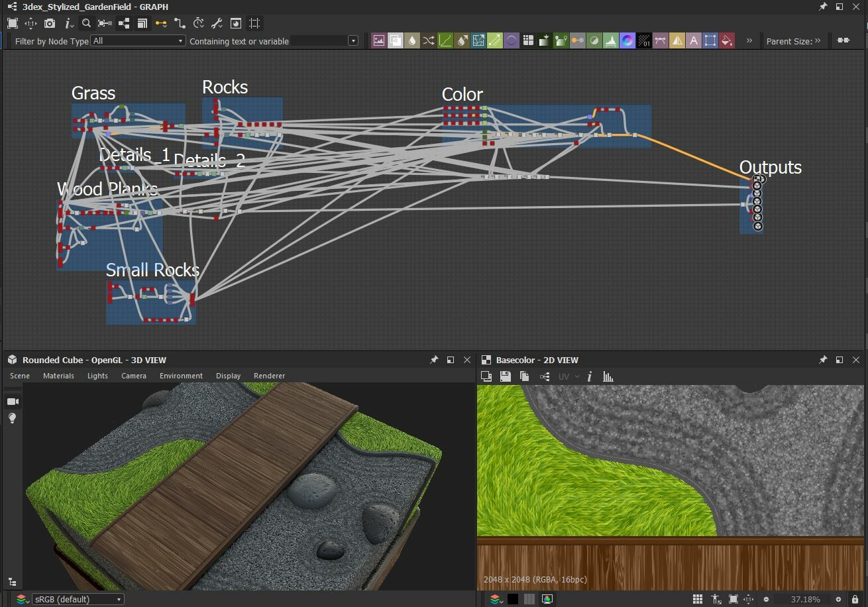Open the sRGB (default) color profile dropdown

coord(78,599)
